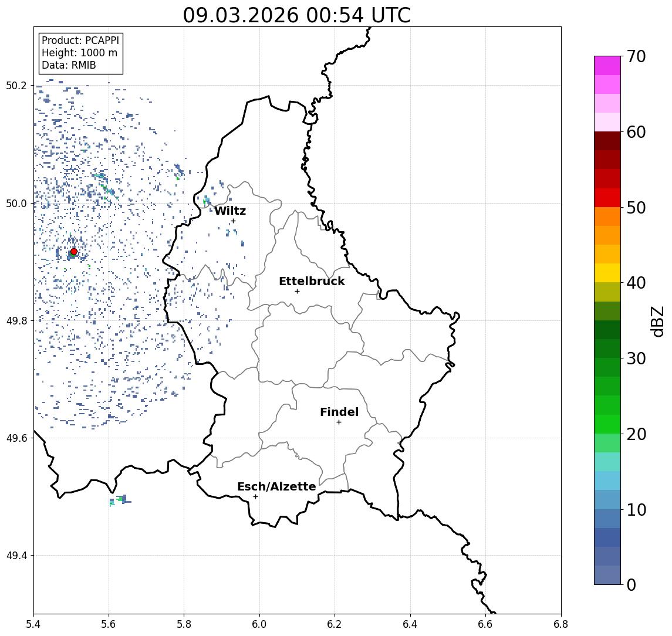
Task: Click the title '09.03.2026 00:54 UTC'
Action: (296, 15)
